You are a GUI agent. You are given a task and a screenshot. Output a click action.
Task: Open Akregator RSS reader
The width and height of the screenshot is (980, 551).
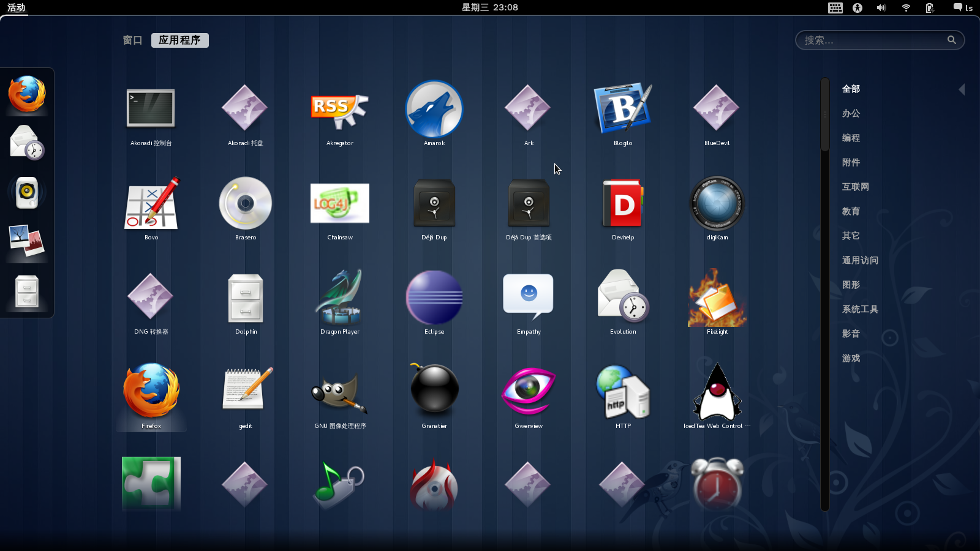coord(339,115)
